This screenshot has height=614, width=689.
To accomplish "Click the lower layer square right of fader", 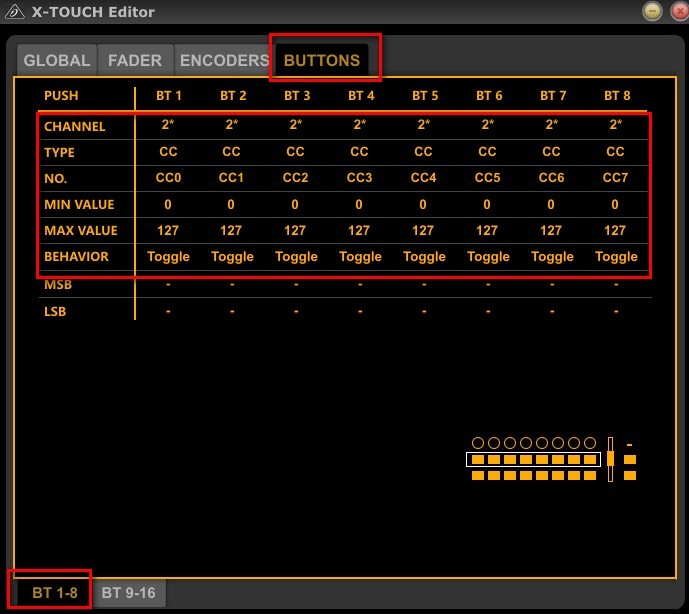I will pyautogui.click(x=630, y=475).
